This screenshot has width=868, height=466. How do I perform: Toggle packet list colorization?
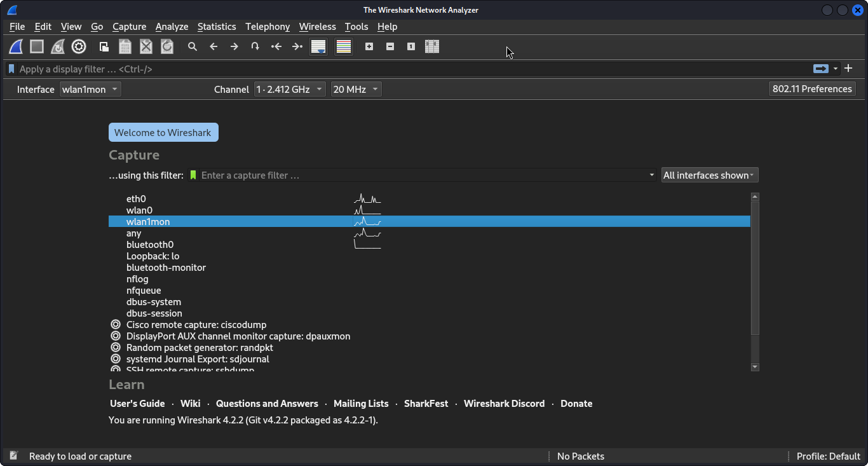pos(344,46)
